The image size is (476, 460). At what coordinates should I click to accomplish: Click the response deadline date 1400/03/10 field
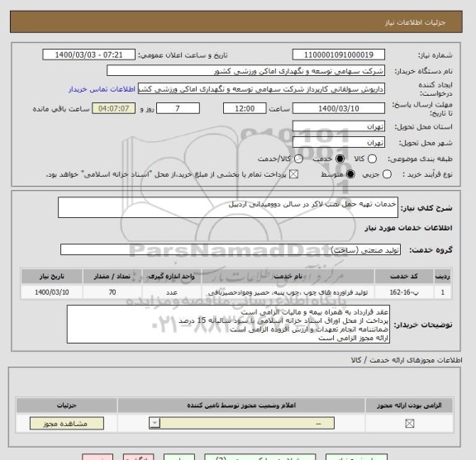point(339,108)
